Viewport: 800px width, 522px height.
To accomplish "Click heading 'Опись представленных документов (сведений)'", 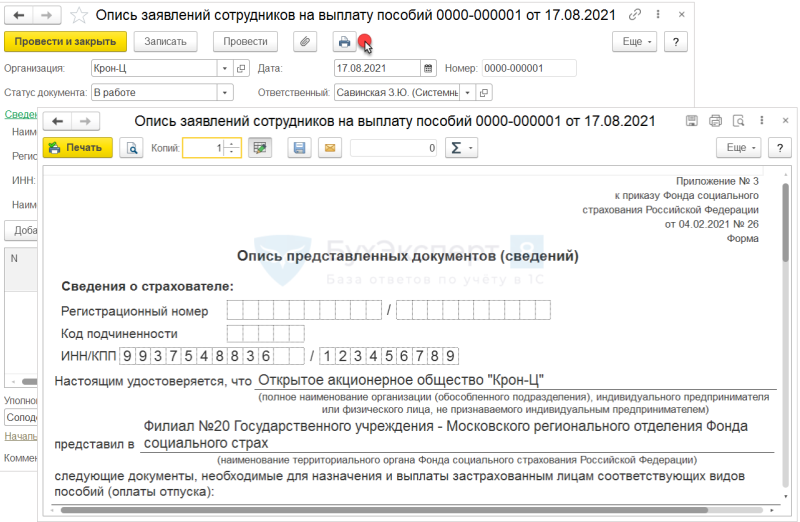I will pyautogui.click(x=408, y=256).
